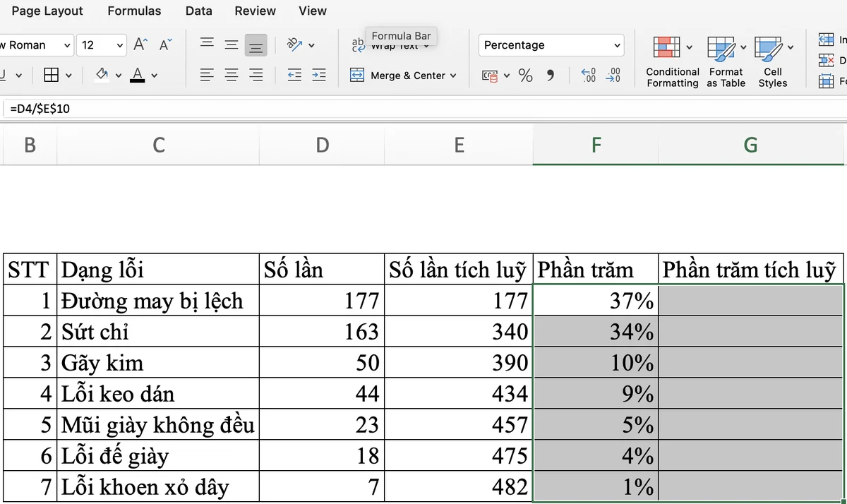847x504 pixels.
Task: Click the cell containing 'Gãy kim'
Action: [159, 363]
